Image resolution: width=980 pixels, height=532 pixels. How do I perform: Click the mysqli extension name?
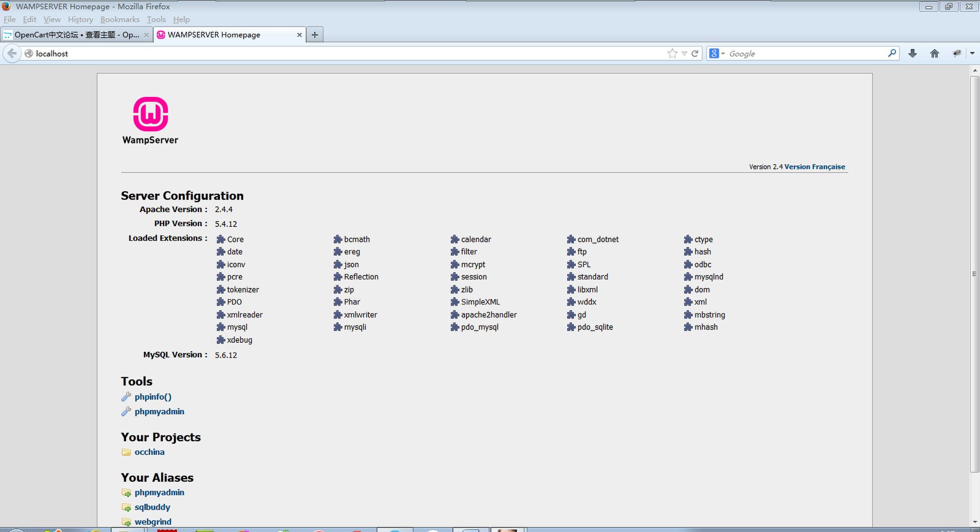point(355,327)
